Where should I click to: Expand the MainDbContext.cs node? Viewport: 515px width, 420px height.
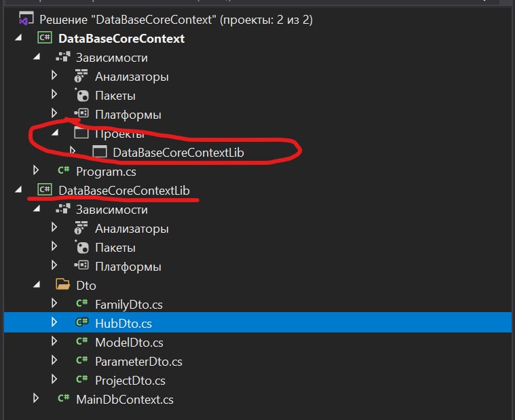36,398
